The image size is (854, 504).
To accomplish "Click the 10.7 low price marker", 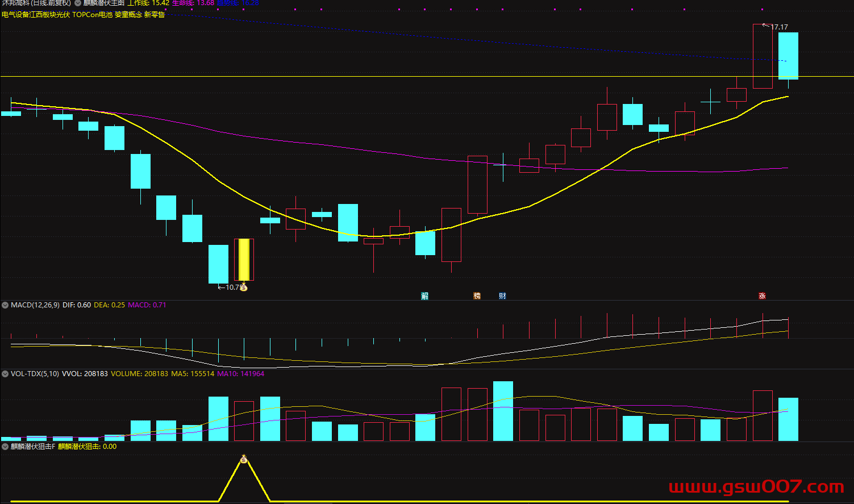I will pos(231,288).
